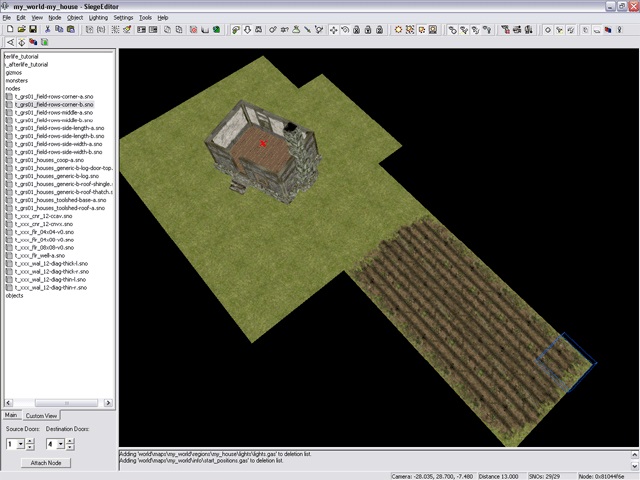Select t_grs01_houses_generic-b-log.sno
The height and width of the screenshot is (480, 640).
(x=57, y=176)
